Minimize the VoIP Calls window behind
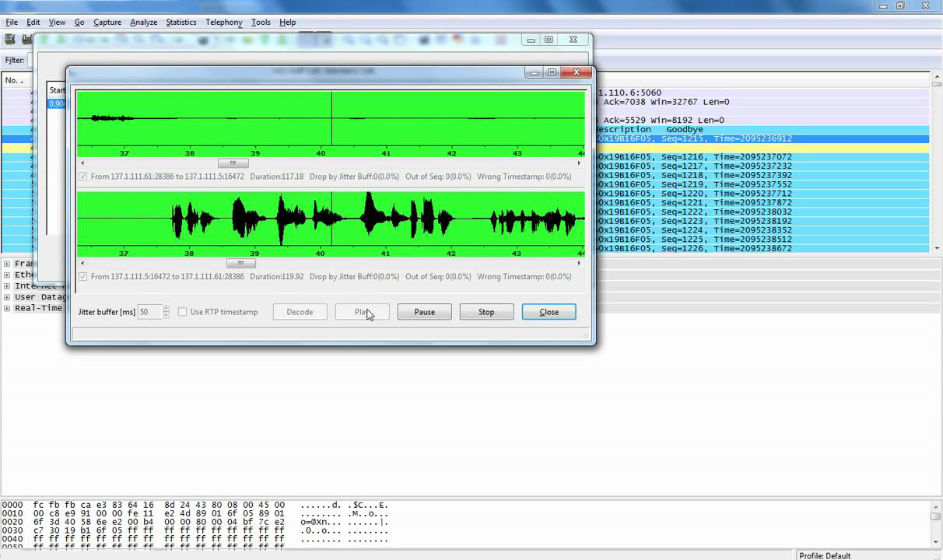This screenshot has width=943, height=560. pyautogui.click(x=531, y=40)
